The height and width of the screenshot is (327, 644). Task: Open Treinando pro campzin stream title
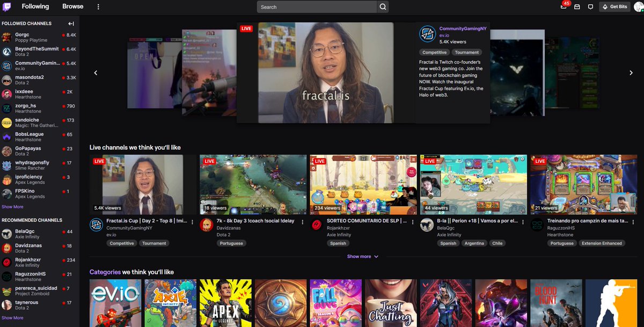(x=587, y=221)
